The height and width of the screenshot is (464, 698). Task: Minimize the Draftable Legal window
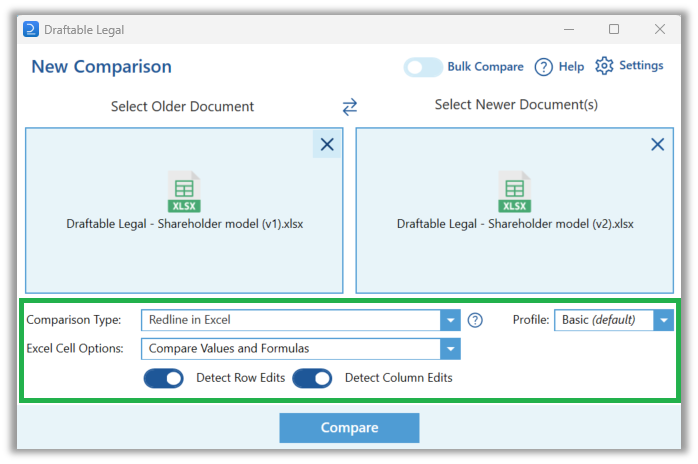[569, 29]
